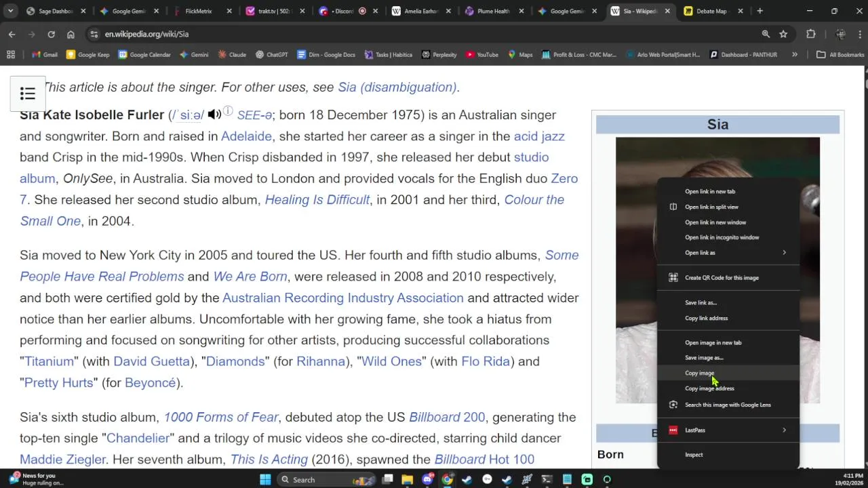Open the address bar zoom indicator
The image size is (868, 488).
[766, 34]
